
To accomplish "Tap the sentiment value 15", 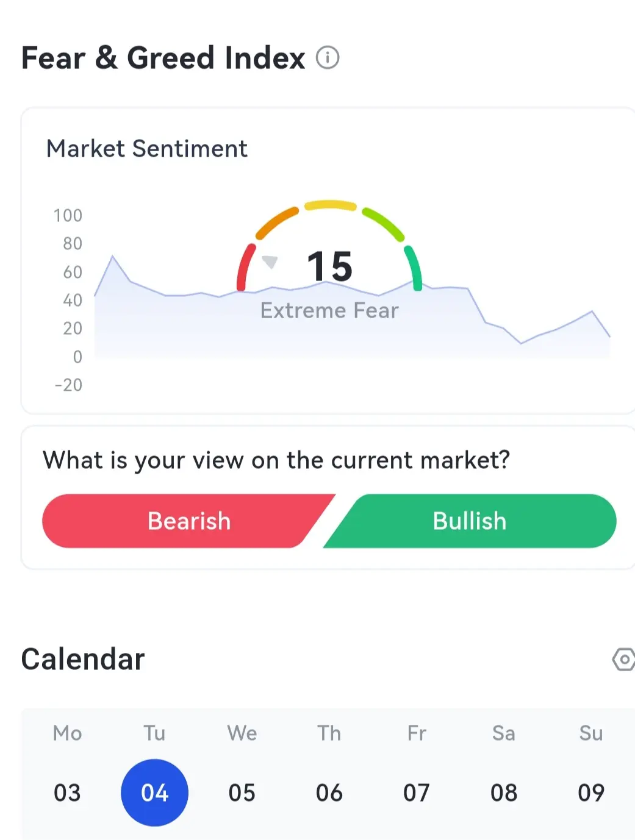I will (x=329, y=266).
